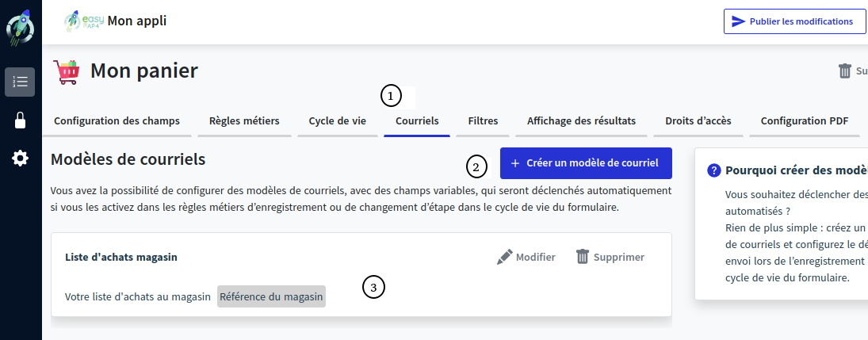
Task: Go to the Configuration PDF tab
Action: point(804,121)
